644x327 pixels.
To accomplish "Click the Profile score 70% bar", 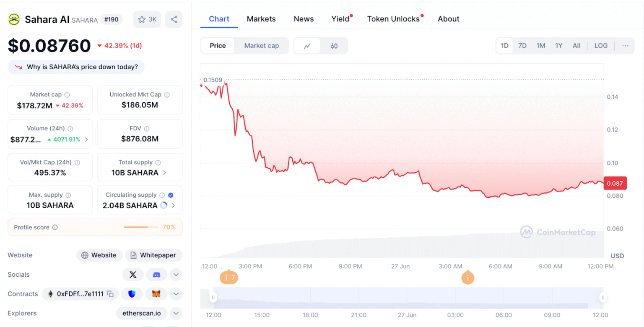I will [141, 227].
